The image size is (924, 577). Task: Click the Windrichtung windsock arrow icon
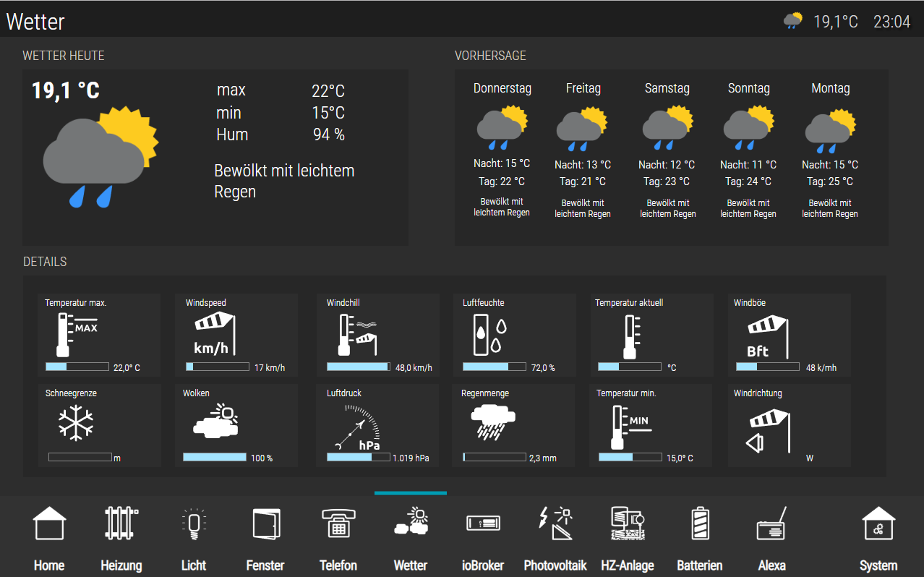tap(768, 430)
